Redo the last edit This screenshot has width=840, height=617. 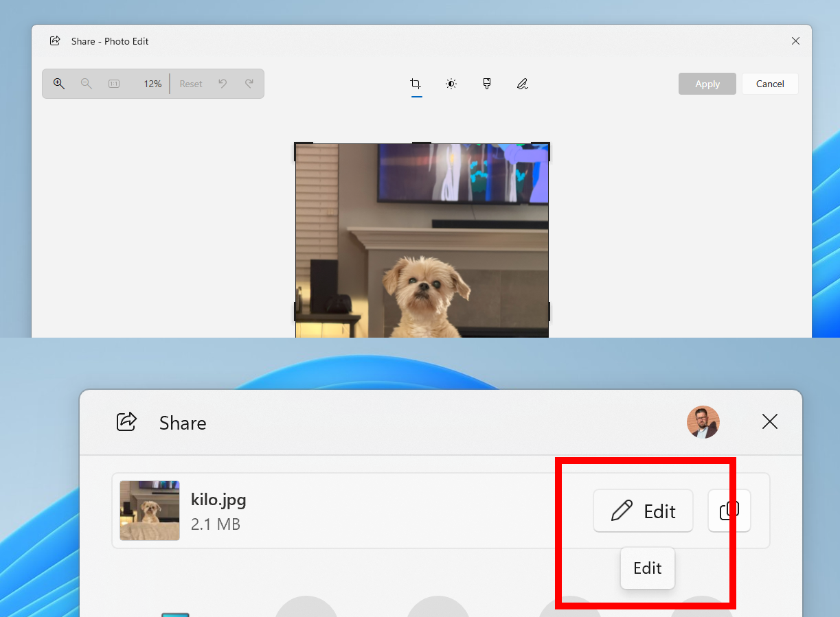[249, 83]
